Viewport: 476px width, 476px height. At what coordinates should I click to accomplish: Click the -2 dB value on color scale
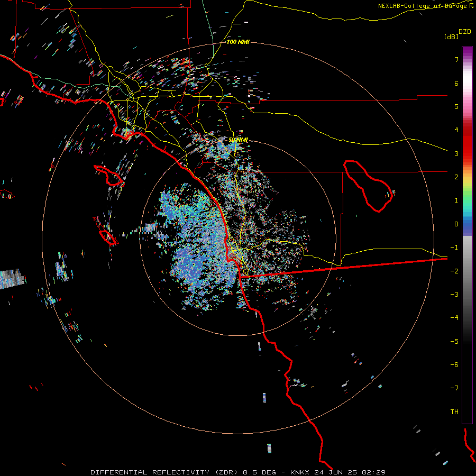pyautogui.click(x=454, y=271)
